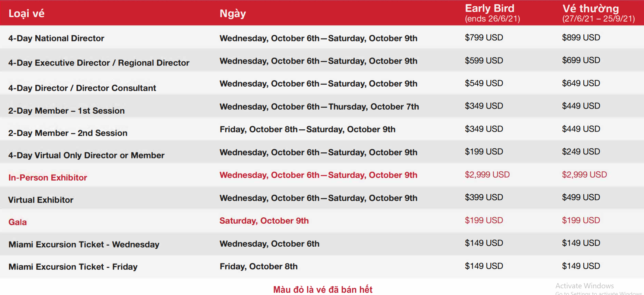Select the $799 USD Early Bird price
The width and height of the screenshot is (644, 295).
pos(484,38)
